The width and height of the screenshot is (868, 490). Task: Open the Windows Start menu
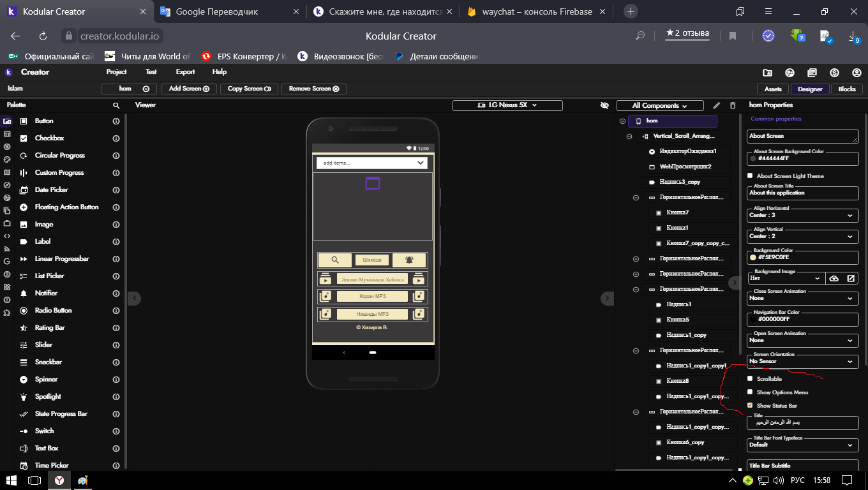coord(11,480)
